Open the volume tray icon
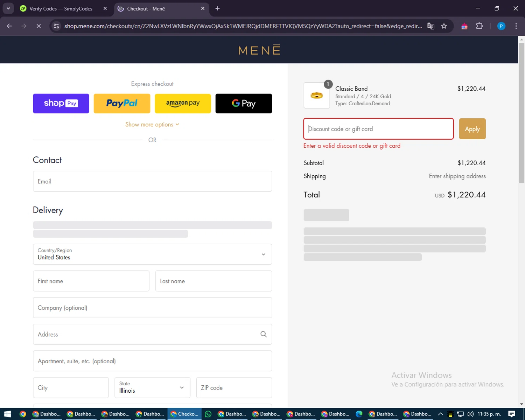Viewport: 525px width, 420px height. [470, 414]
